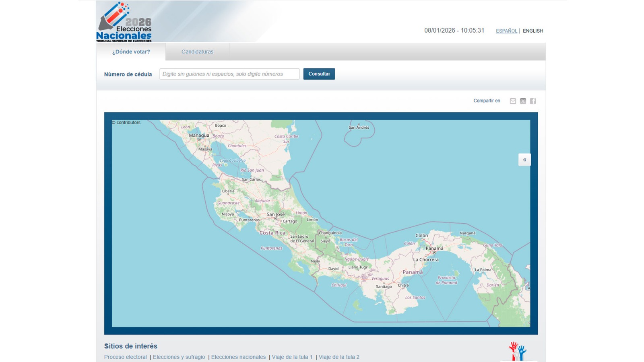
Task: Share the page via email icon
Action: [x=513, y=101]
